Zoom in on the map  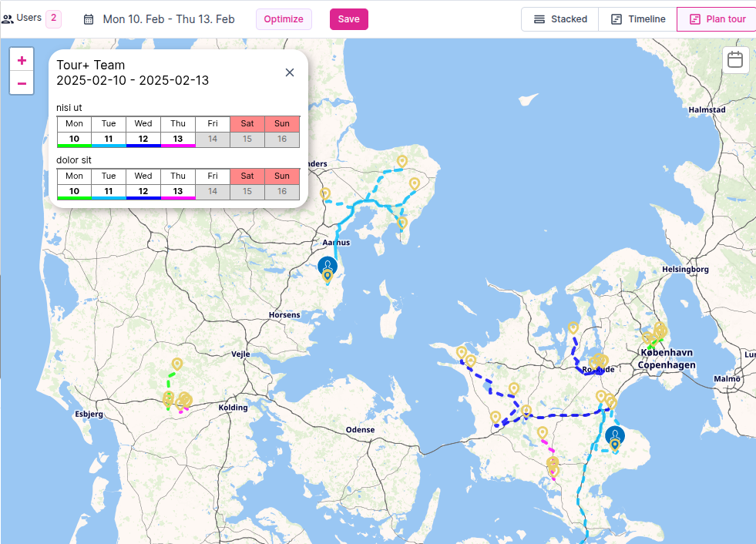[x=22, y=60]
